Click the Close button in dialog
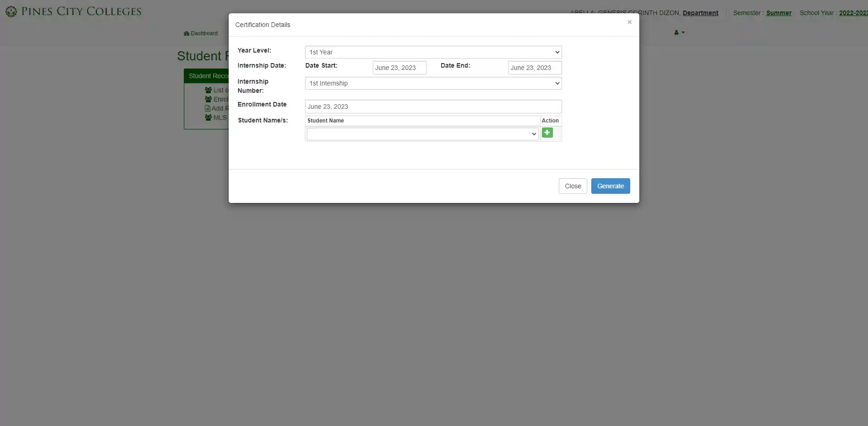The width and height of the screenshot is (868, 426). click(x=573, y=186)
